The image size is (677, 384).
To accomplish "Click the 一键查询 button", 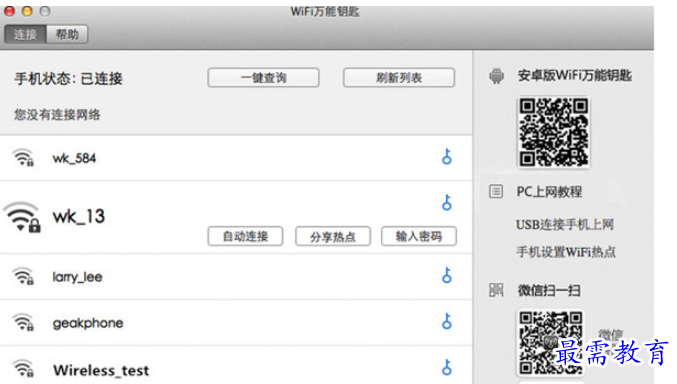I will pos(263,78).
